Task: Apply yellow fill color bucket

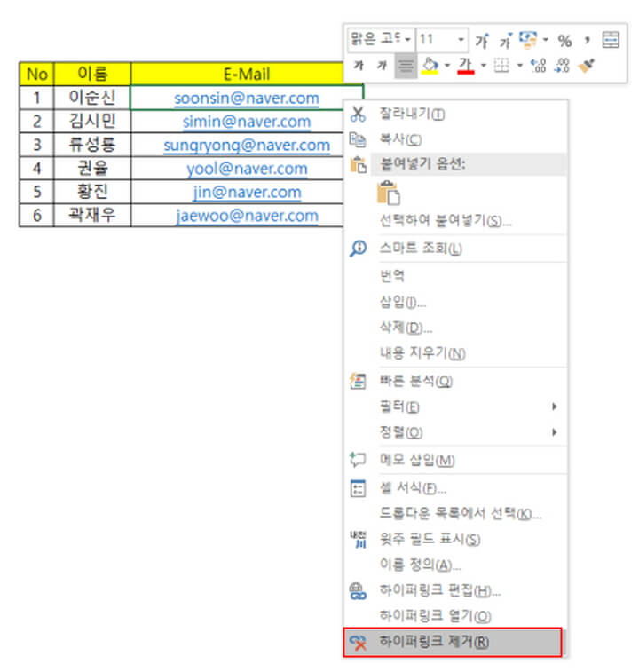Action: click(x=430, y=66)
